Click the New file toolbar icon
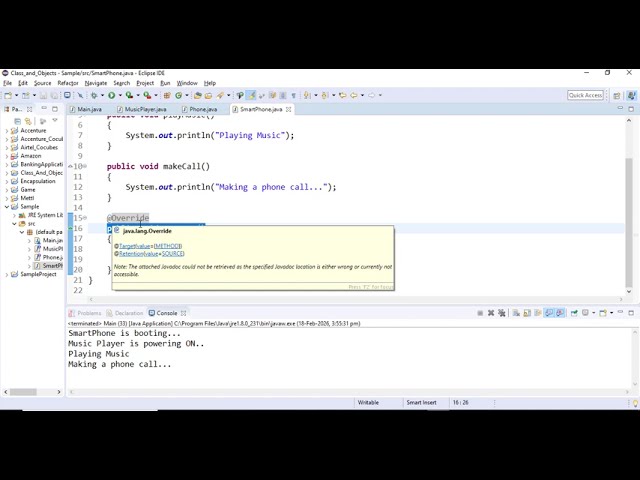The image size is (640, 480). [7, 95]
